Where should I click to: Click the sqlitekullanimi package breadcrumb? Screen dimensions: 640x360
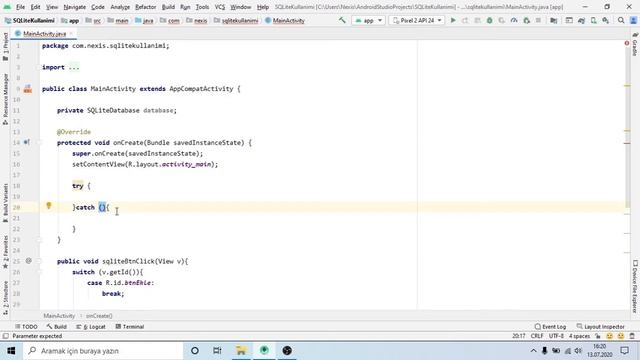236,20
